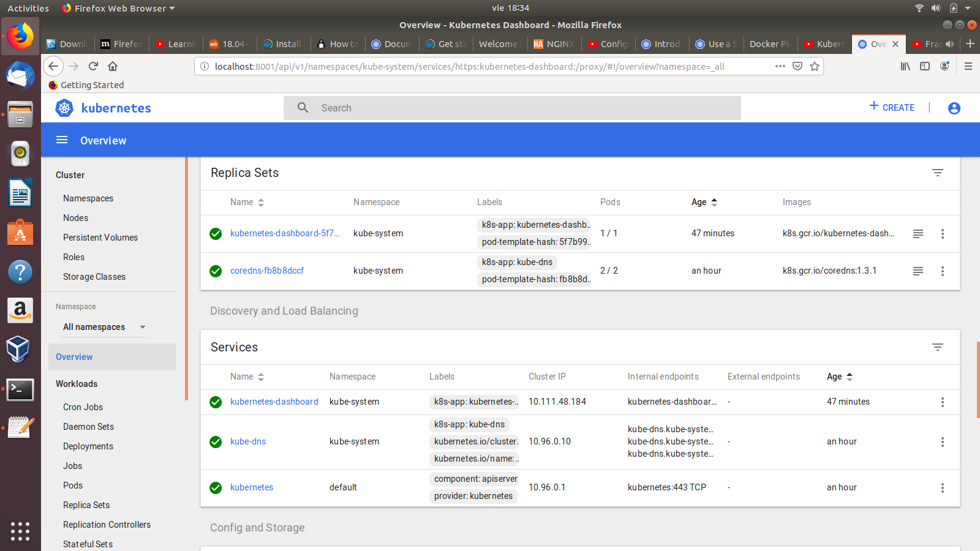Screen dimensions: 980x551
Task: Filter the Replica Sets list
Action: pos(937,173)
